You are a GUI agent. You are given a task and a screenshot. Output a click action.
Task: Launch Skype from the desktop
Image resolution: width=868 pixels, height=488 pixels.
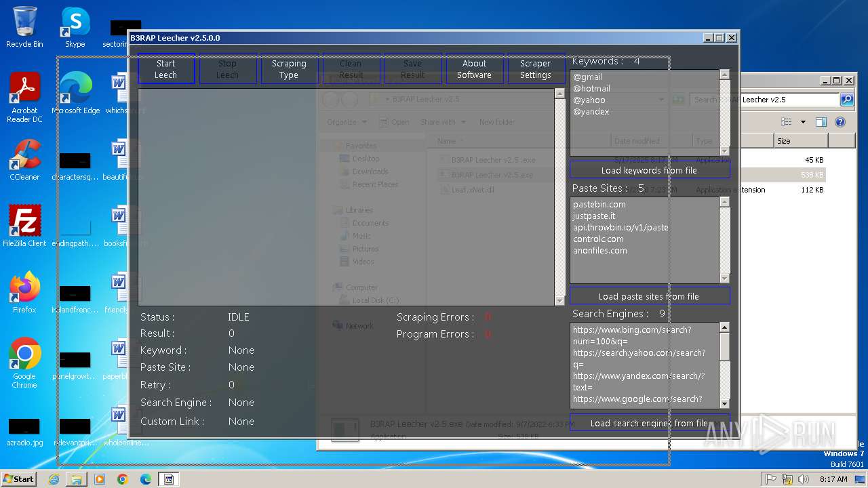(75, 27)
